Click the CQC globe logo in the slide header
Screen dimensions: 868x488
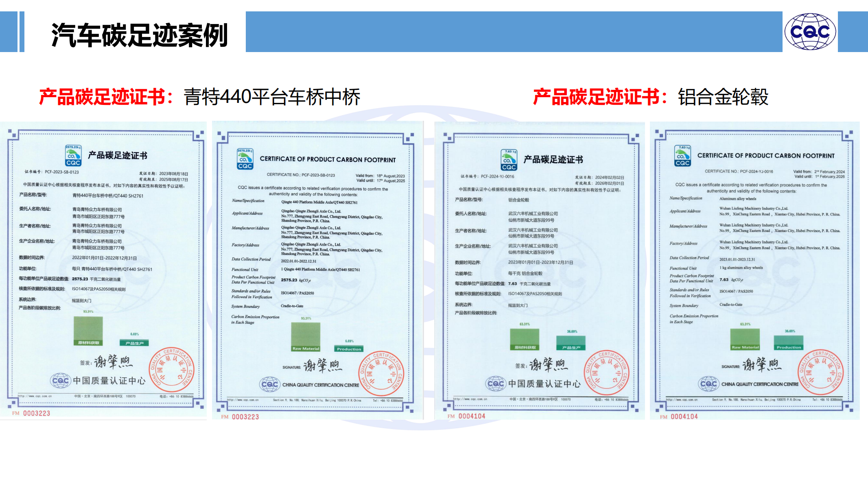click(810, 31)
